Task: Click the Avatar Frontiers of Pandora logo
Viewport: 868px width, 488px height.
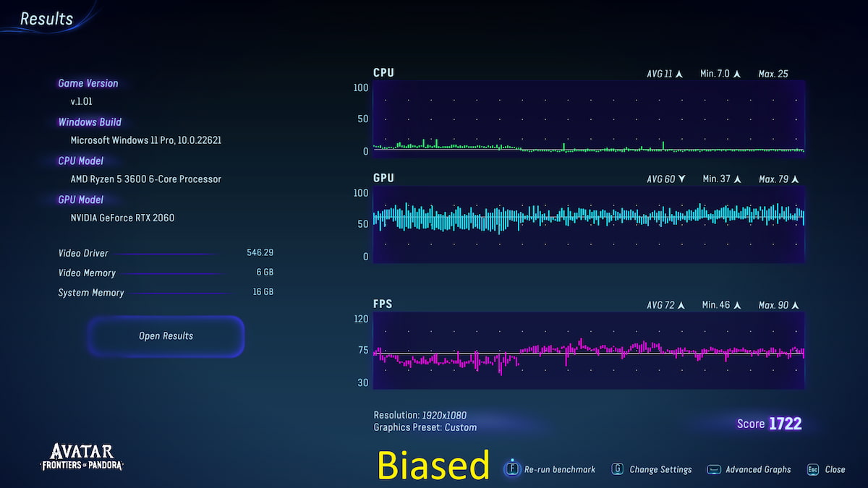Action: click(x=81, y=457)
